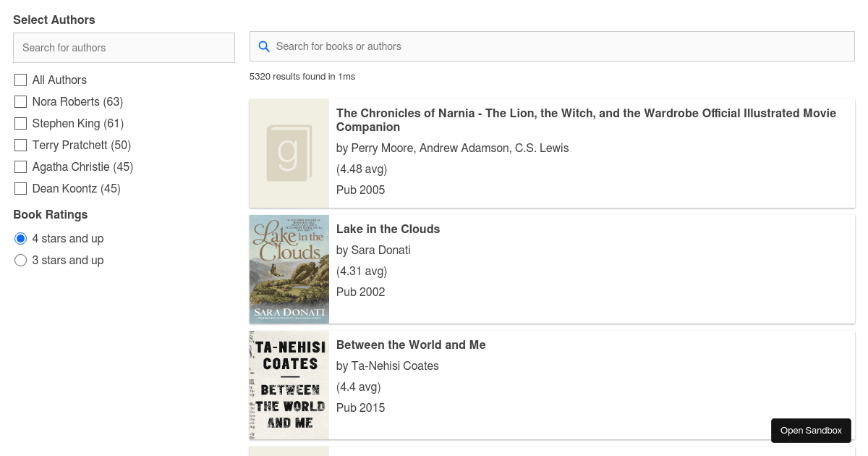Image resolution: width=868 pixels, height=456 pixels.
Task: Click the books or authors search box
Action: pyautogui.click(x=557, y=46)
